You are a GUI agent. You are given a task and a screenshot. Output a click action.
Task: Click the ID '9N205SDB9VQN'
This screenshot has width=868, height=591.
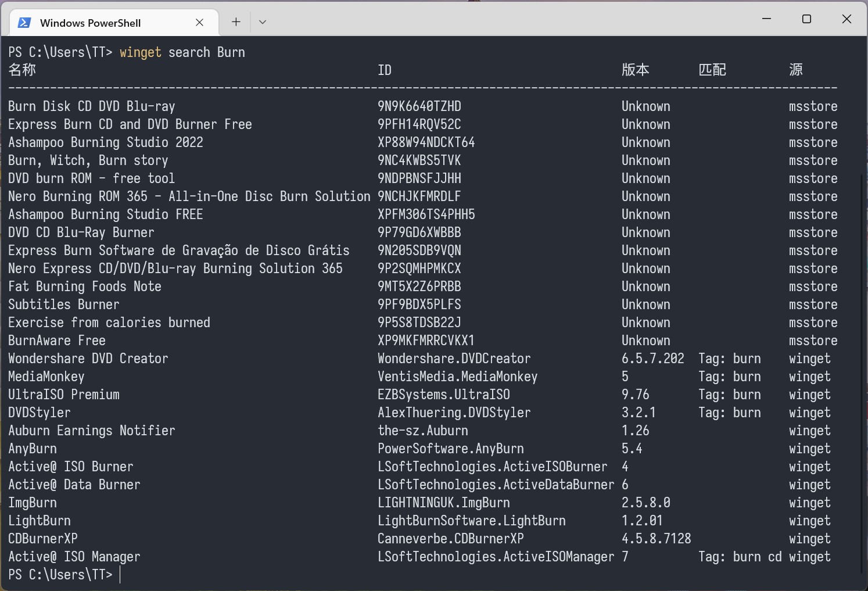tap(419, 250)
